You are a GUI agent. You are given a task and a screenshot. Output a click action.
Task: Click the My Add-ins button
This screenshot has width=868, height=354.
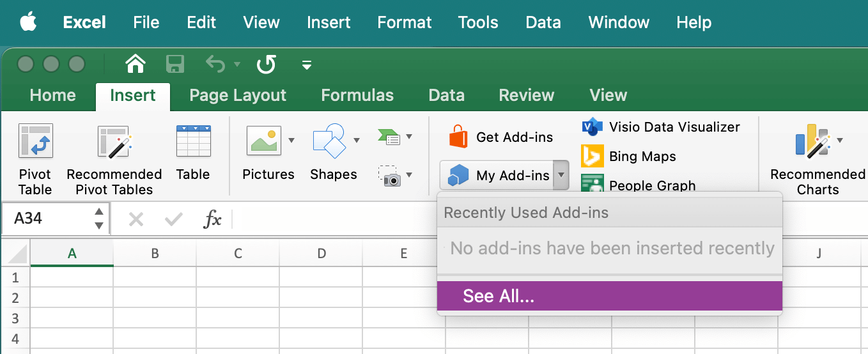pos(496,176)
